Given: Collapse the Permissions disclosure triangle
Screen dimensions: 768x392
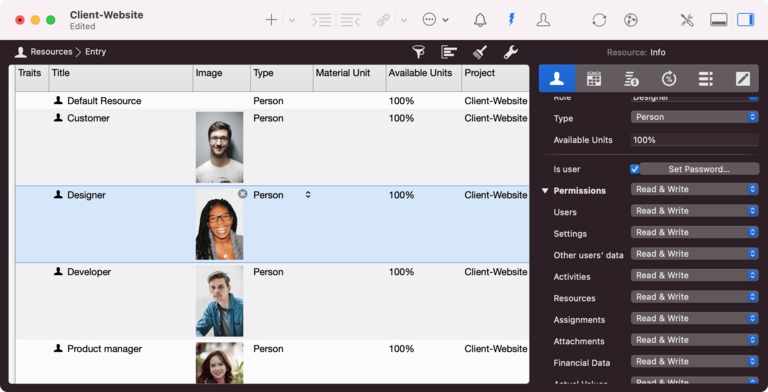Looking at the screenshot, I should click(x=545, y=191).
